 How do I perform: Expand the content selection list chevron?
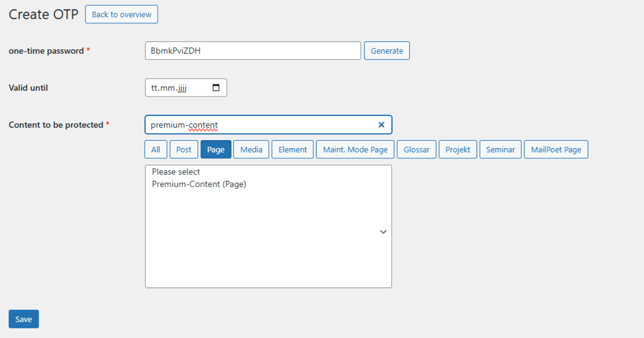[x=383, y=232]
